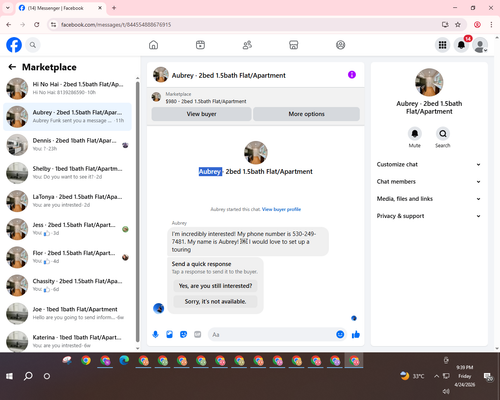Open the weather widget showing 33°C
The image size is (500, 400).
click(413, 376)
